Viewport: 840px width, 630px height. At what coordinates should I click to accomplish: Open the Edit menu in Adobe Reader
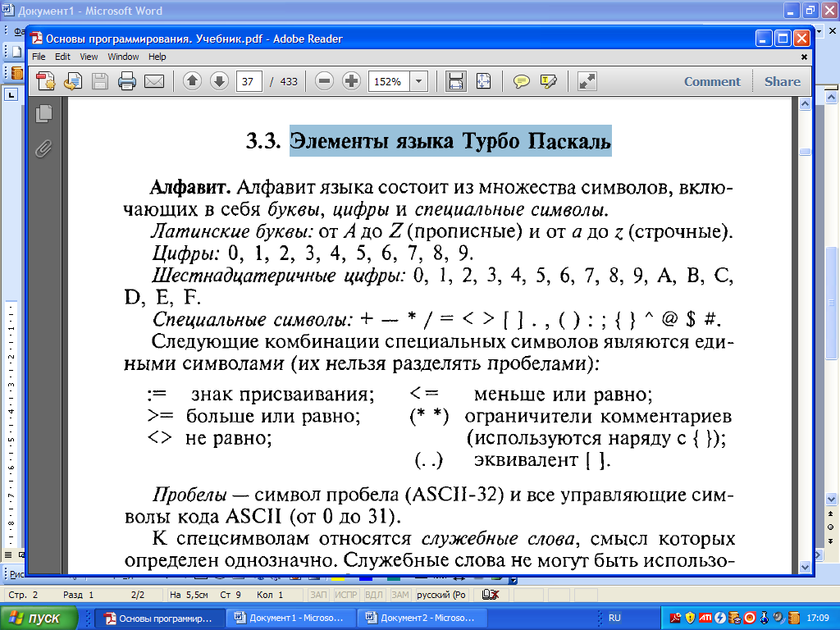(62, 57)
